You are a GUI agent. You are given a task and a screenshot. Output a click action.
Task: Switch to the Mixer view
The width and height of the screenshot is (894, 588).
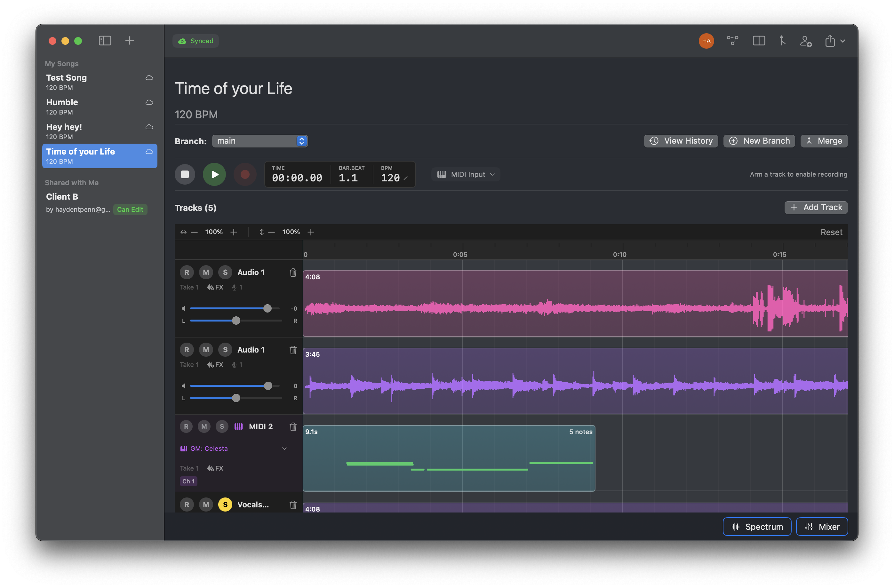click(x=822, y=527)
